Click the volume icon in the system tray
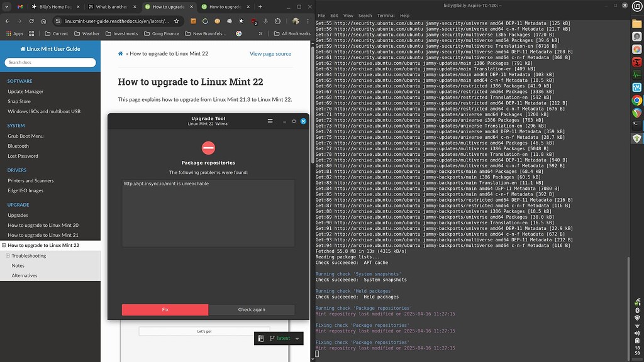The image size is (644, 362). coord(637,332)
